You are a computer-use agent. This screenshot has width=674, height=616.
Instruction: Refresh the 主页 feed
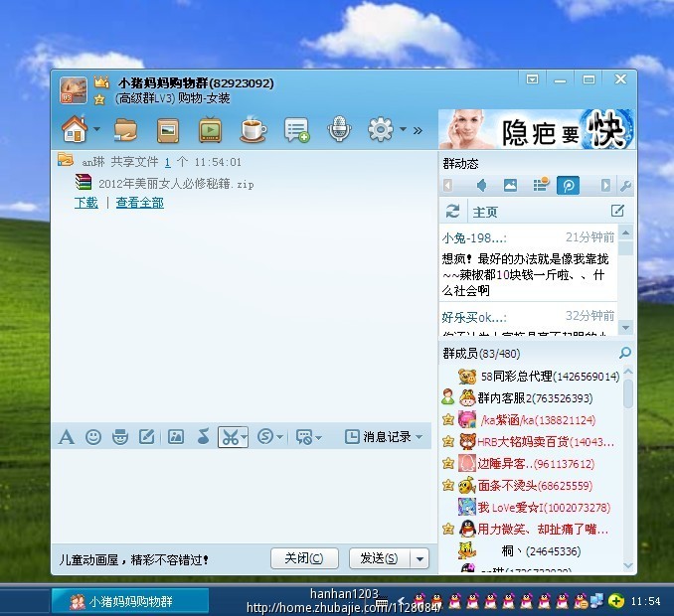coord(452,211)
